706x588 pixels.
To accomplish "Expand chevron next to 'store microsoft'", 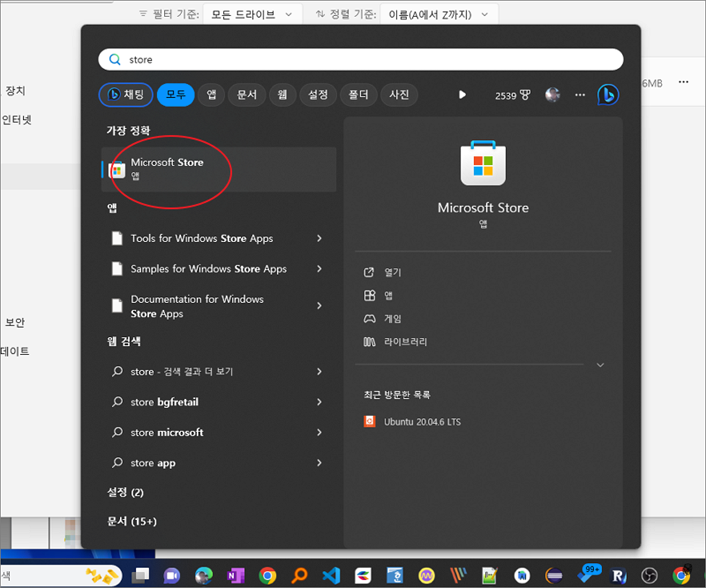I will click(x=319, y=433).
